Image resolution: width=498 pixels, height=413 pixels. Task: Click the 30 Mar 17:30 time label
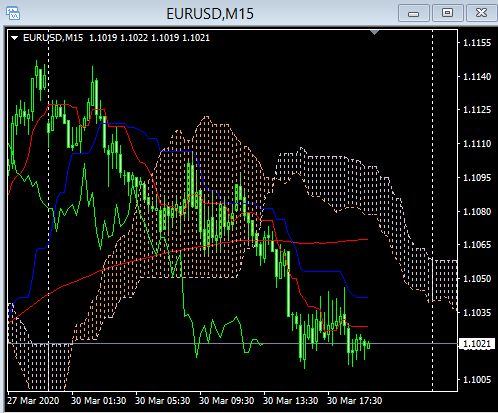[355, 400]
